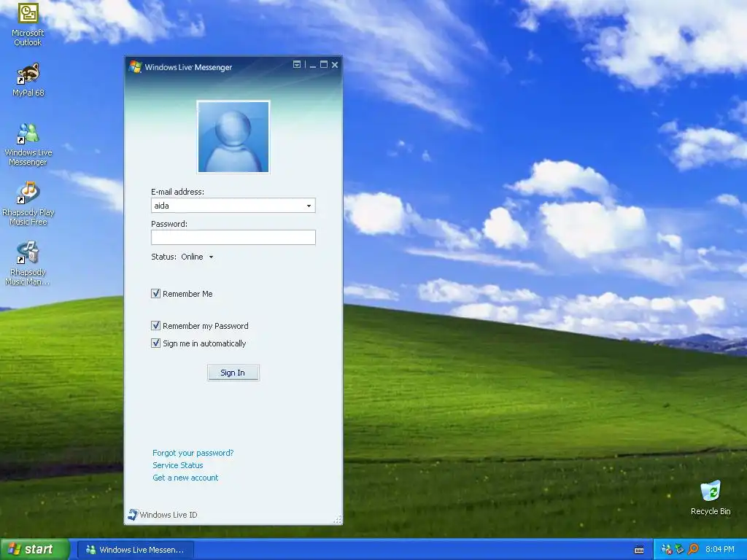This screenshot has height=560, width=747.
Task: Click the Sign In button
Action: [x=233, y=373]
